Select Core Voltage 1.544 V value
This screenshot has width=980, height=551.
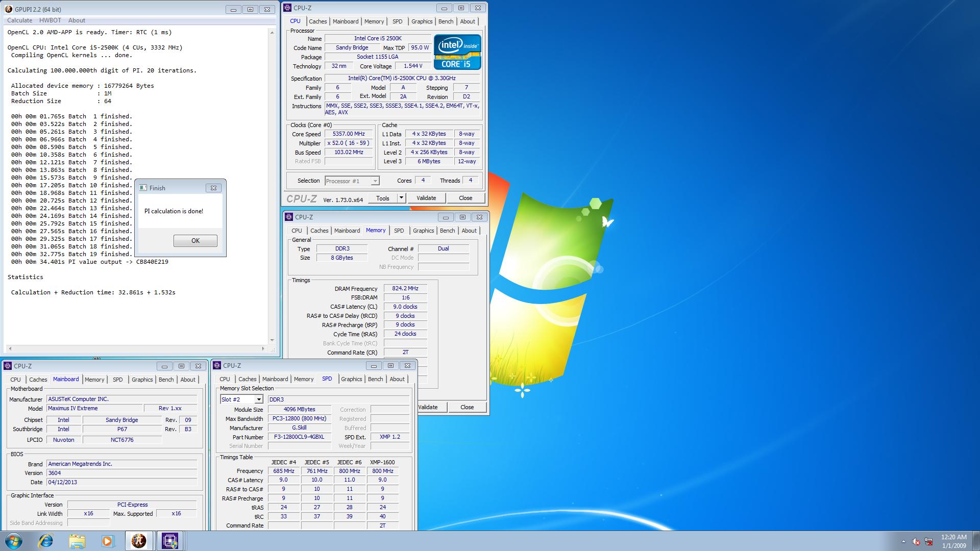coord(413,66)
